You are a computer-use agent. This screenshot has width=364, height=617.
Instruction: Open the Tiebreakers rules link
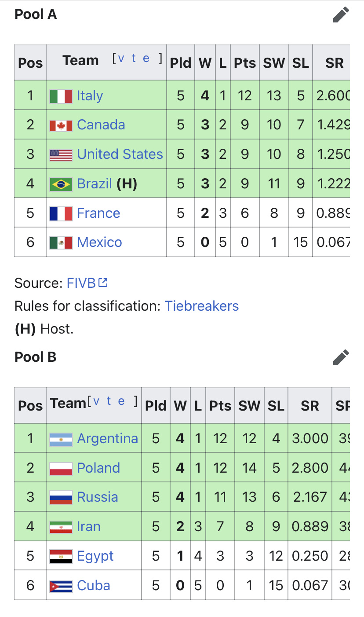coord(202,306)
